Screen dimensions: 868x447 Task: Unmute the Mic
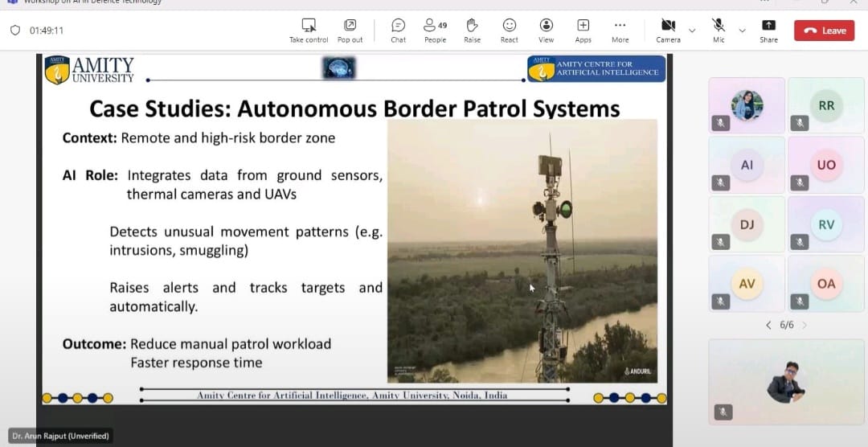(719, 31)
